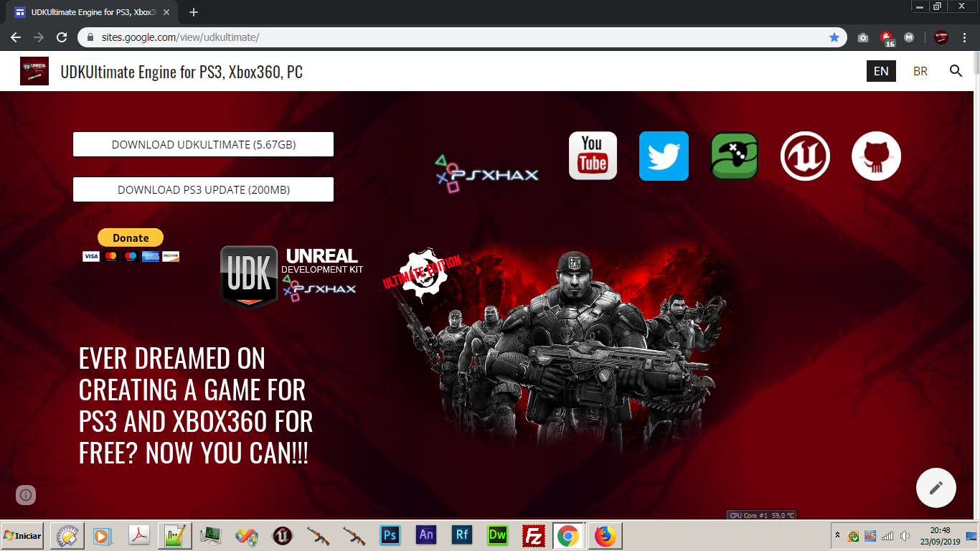The width and height of the screenshot is (980, 551).
Task: Switch site language to EN
Action: 881,71
